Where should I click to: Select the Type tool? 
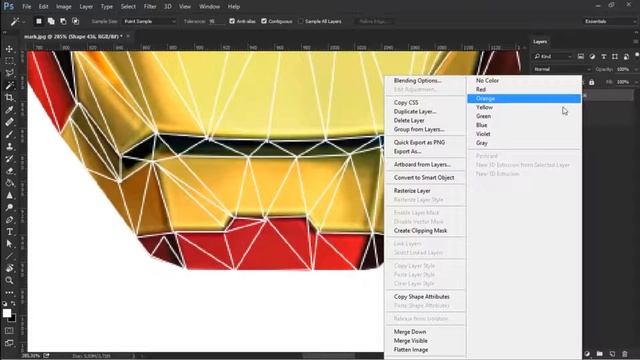9,232
